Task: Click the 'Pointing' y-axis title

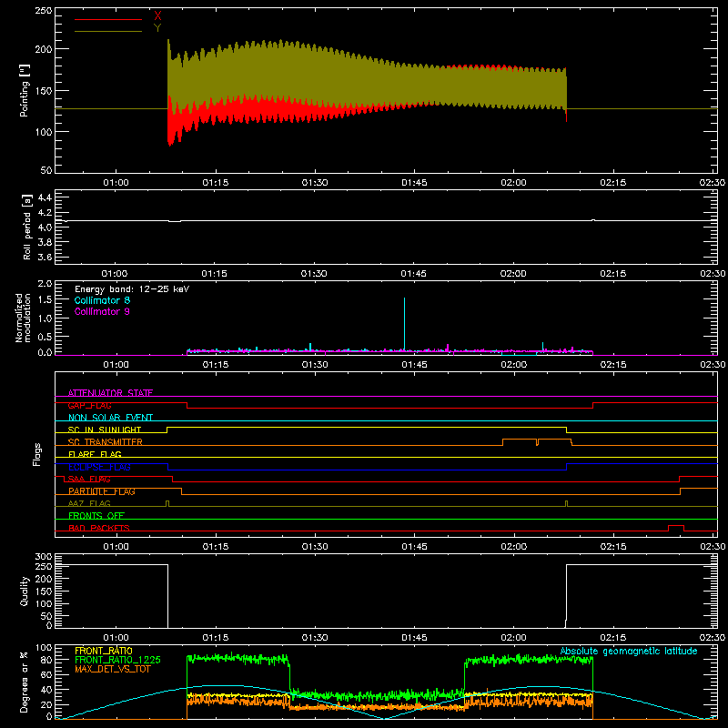Action: pos(25,90)
